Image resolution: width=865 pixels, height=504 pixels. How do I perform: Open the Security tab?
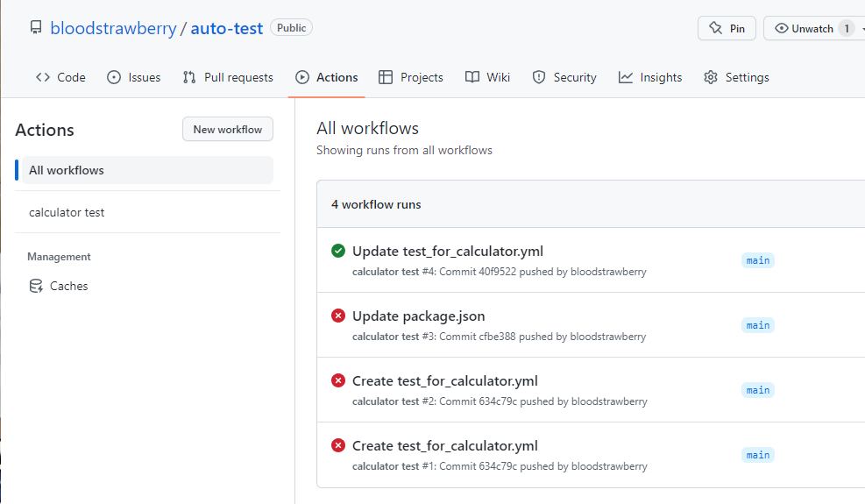[x=564, y=77]
